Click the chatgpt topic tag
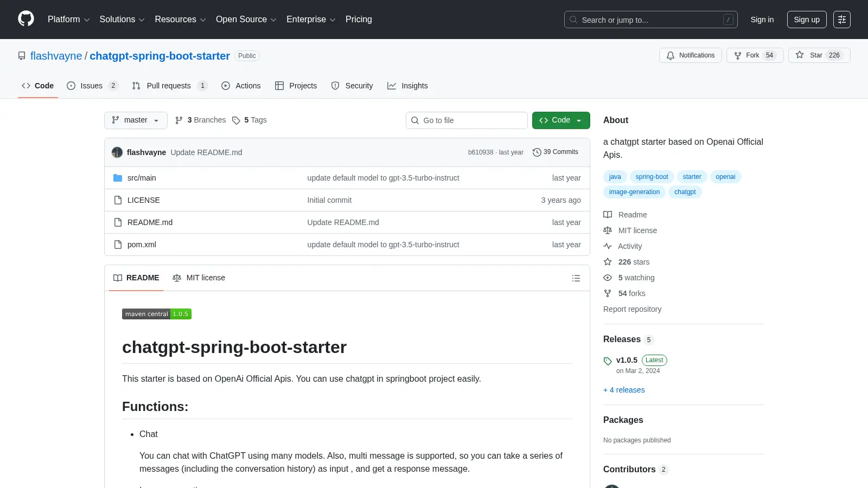Viewport: 868px width, 488px height. [685, 192]
